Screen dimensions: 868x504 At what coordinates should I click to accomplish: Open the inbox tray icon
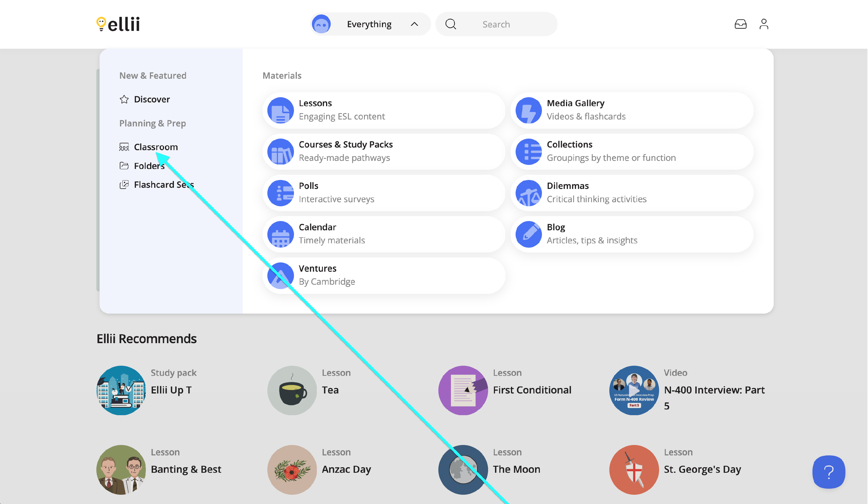coord(740,24)
